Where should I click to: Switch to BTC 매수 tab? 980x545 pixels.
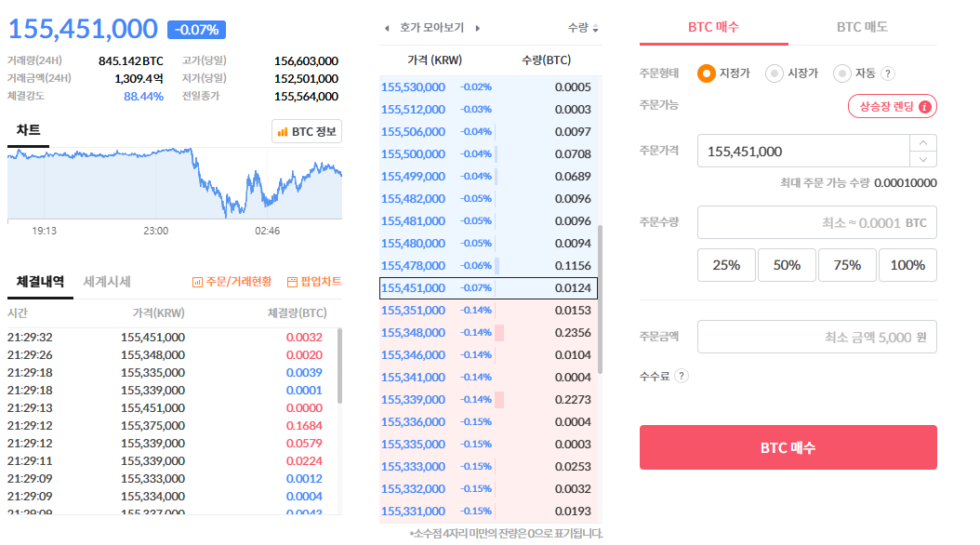click(714, 28)
